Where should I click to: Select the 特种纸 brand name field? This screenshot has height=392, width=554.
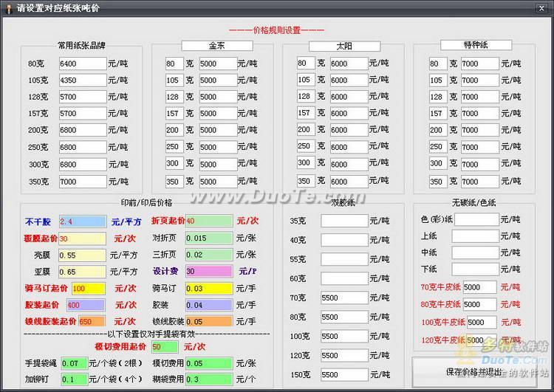[x=475, y=45]
